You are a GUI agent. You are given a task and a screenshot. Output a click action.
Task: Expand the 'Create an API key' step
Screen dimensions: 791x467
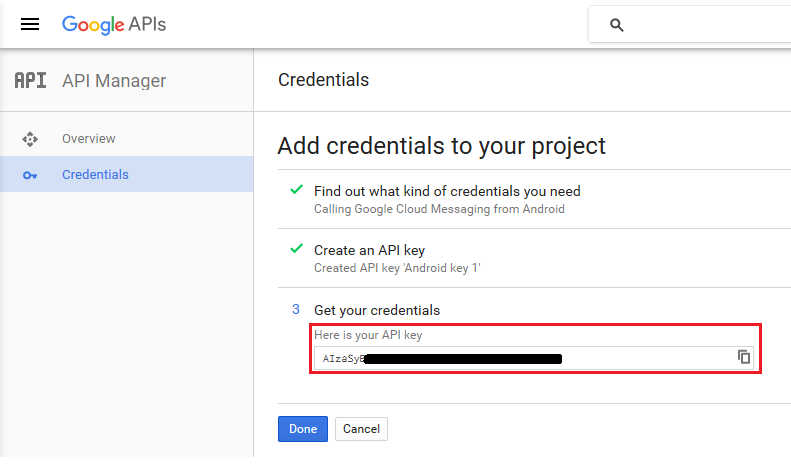tap(369, 250)
